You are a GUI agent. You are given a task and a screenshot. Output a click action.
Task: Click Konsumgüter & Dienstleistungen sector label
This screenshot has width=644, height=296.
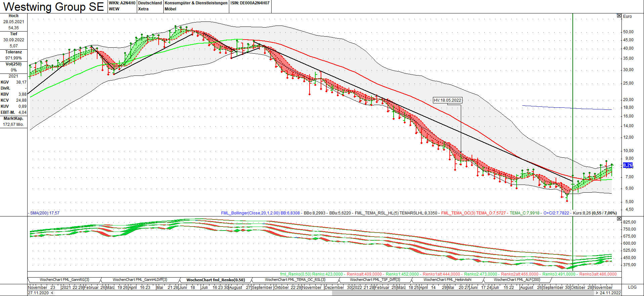(196, 3)
